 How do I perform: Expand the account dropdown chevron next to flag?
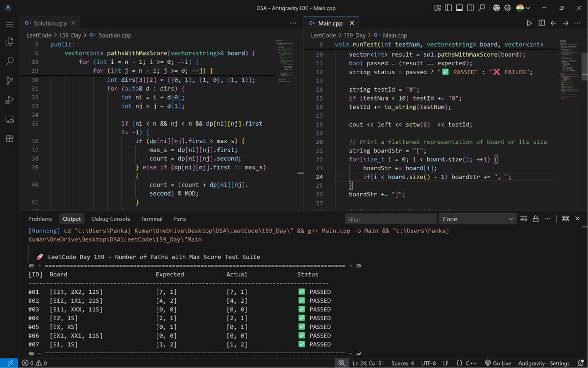coord(528,8)
